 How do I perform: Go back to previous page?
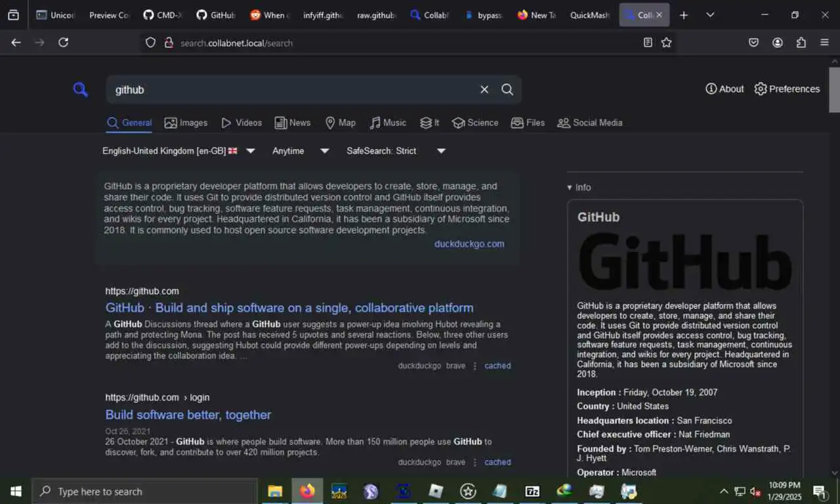click(x=16, y=43)
